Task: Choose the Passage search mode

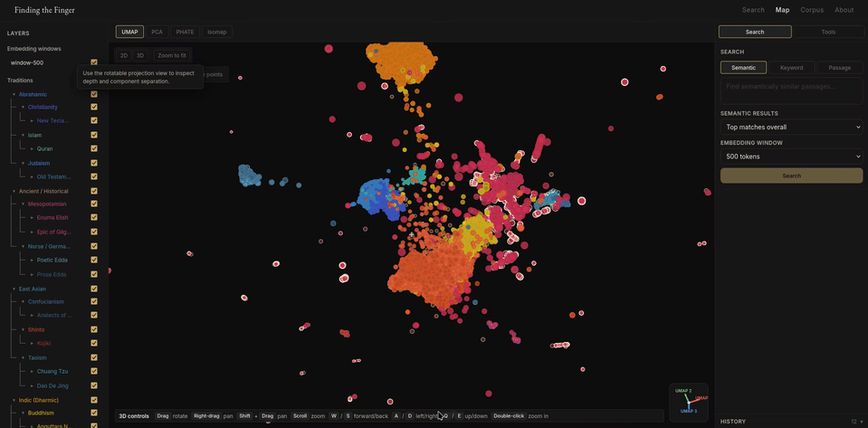Action: 839,68
